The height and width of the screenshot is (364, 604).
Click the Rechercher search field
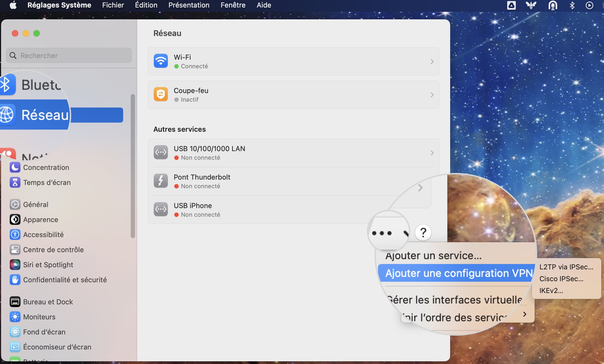click(x=69, y=55)
